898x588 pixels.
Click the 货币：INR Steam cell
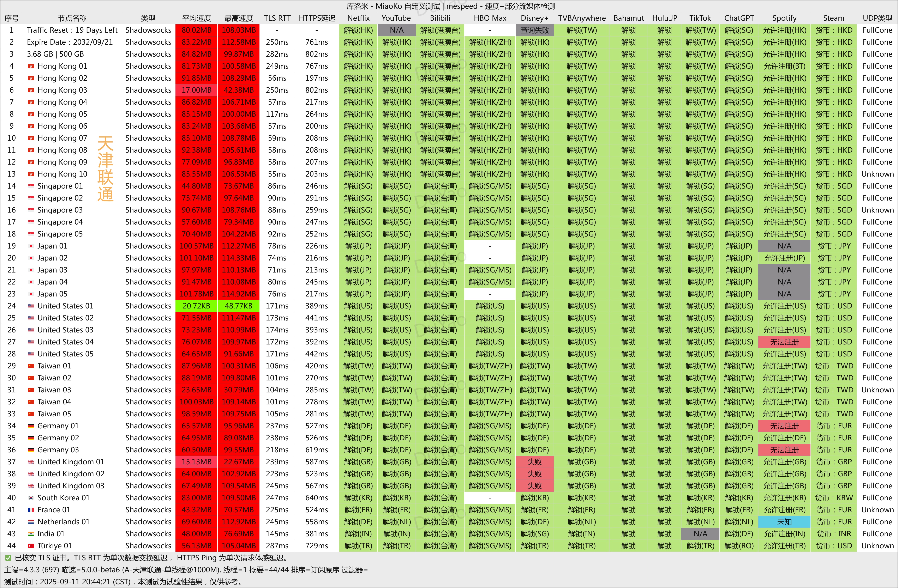pyautogui.click(x=833, y=534)
